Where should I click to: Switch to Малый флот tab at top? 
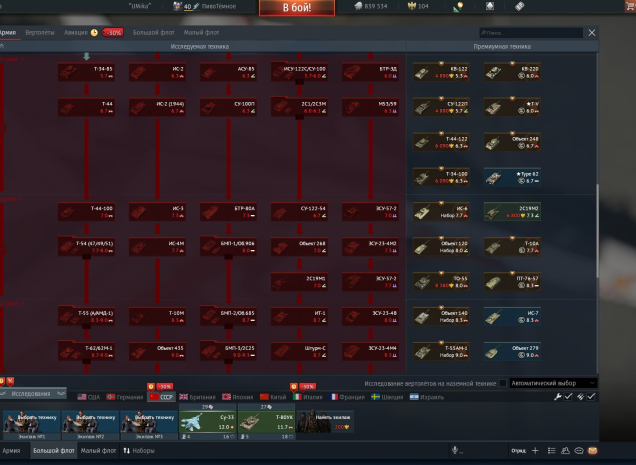[x=201, y=32]
